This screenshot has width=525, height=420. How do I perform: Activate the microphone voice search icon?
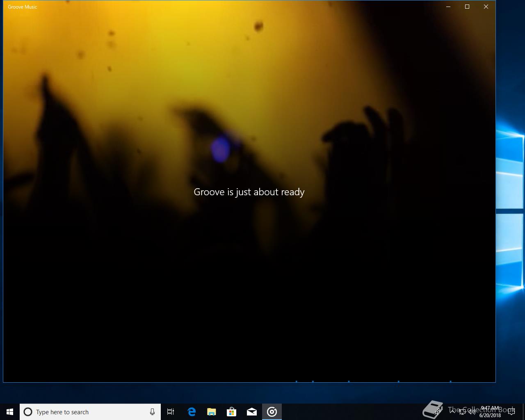152,412
